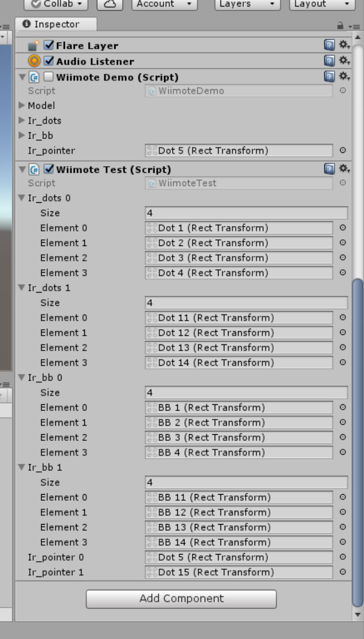This screenshot has height=639, width=364.
Task: Select the Dot 13 (Rect Transform) field
Action: pyautogui.click(x=239, y=348)
